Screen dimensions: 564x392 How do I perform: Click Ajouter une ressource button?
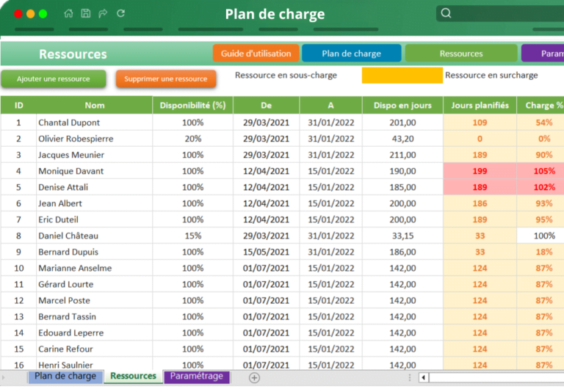click(x=53, y=79)
